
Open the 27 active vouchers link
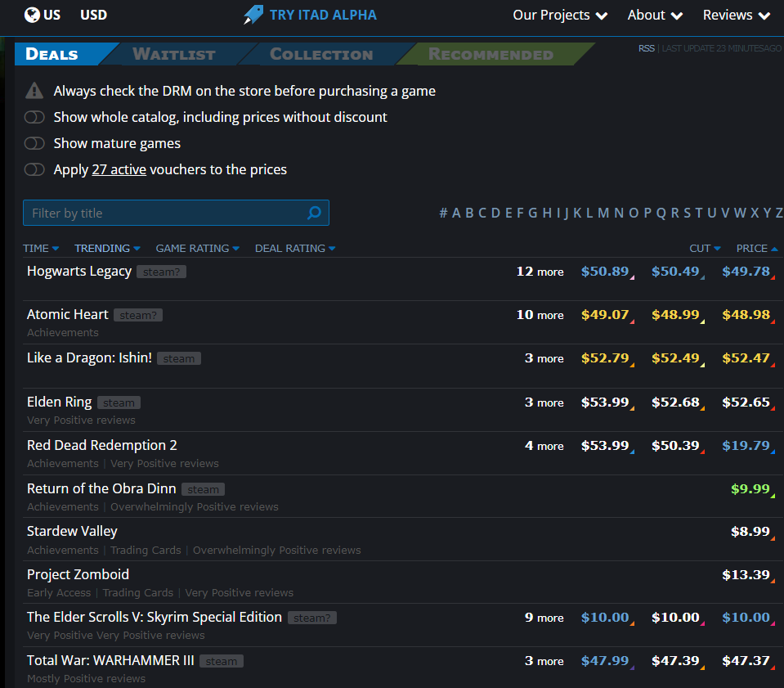[119, 169]
